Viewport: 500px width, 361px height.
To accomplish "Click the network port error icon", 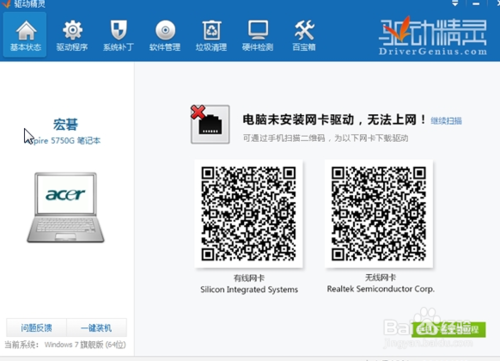I will (210, 124).
